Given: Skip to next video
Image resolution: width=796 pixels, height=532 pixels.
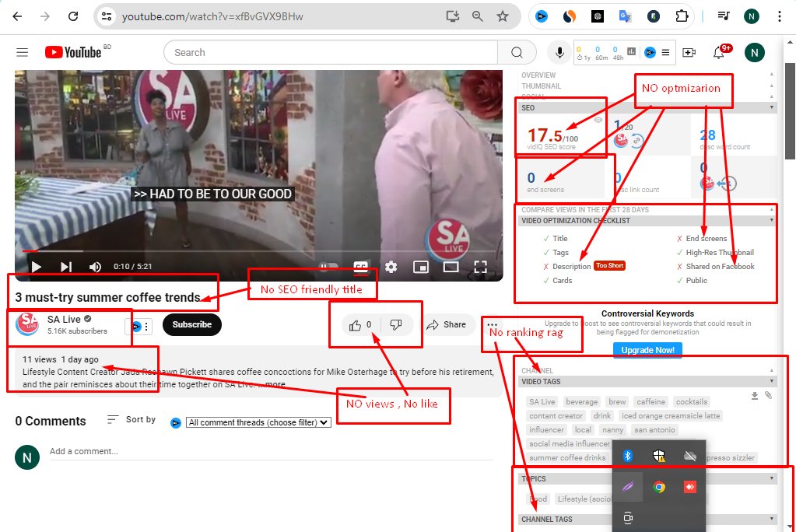Looking at the screenshot, I should coord(66,267).
